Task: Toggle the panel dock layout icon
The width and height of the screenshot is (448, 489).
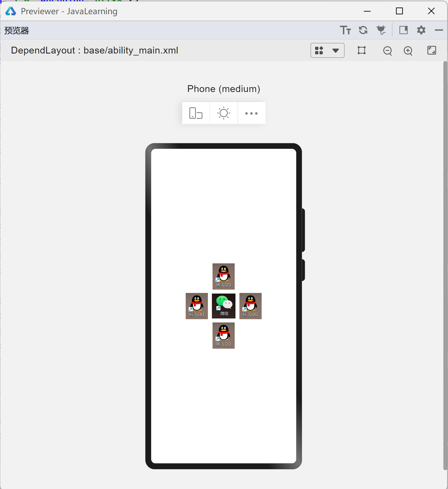Action: pos(404,30)
